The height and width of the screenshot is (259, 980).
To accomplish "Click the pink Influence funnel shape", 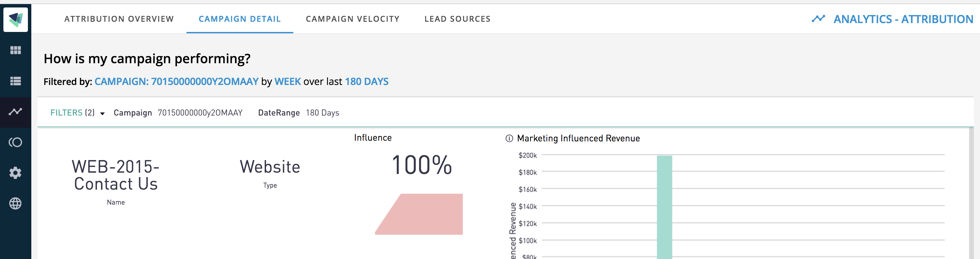I will pos(419,214).
